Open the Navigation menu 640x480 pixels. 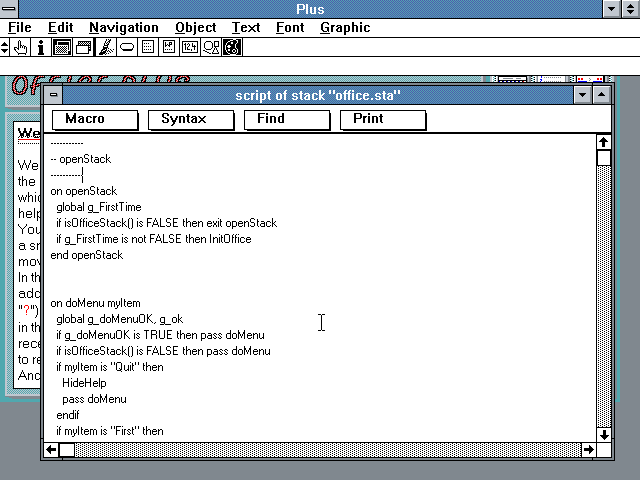coord(124,27)
